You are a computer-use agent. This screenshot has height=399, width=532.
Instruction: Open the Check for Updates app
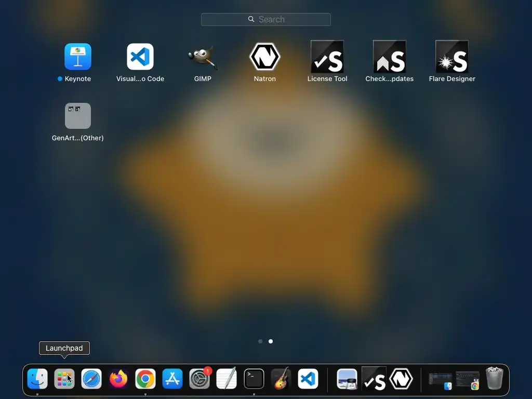tap(390, 57)
